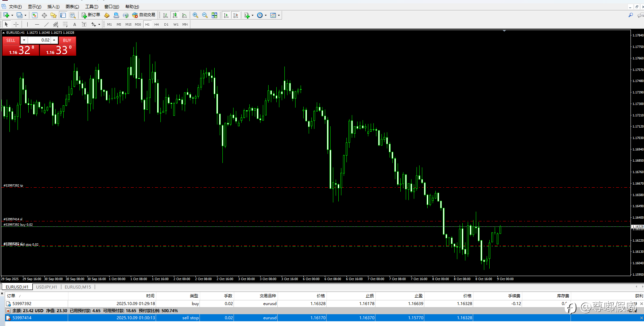The image size is (644, 326).
Task: Expand the chart templates dropdown arrow
Action: [279, 15]
